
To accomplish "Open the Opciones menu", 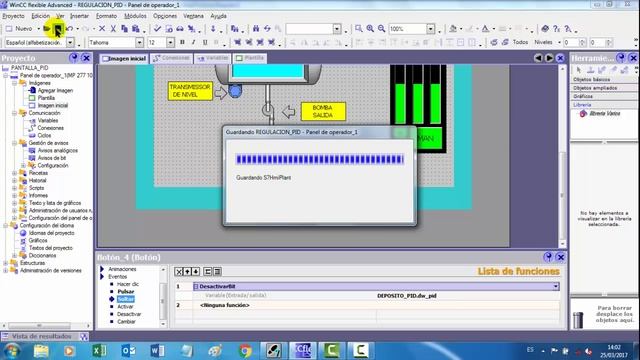I will tap(165, 16).
